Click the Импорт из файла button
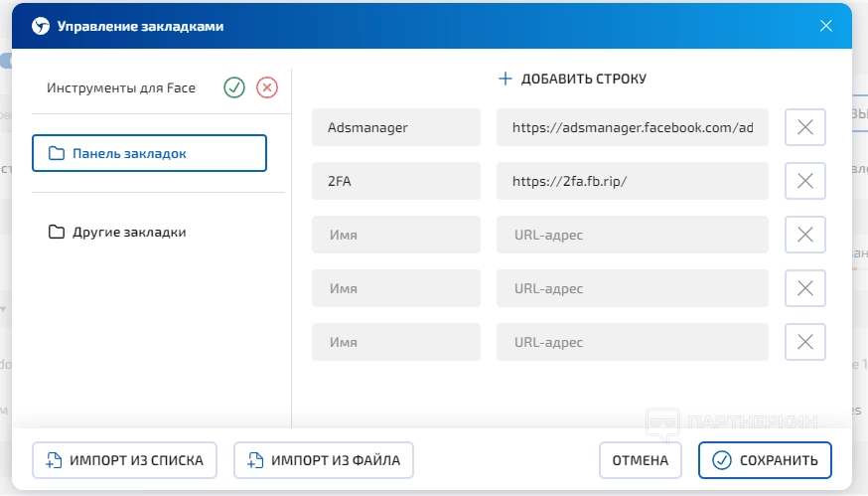Screen dimensions: 868x496 coord(324,460)
